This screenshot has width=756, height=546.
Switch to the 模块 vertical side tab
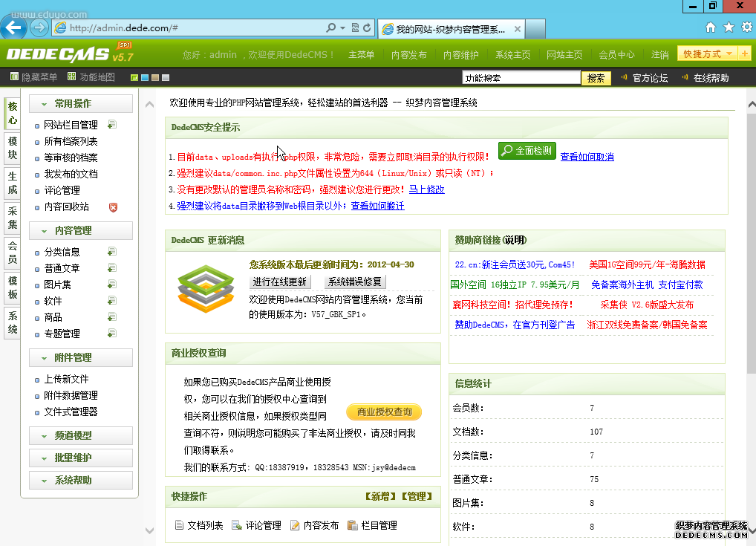12,148
